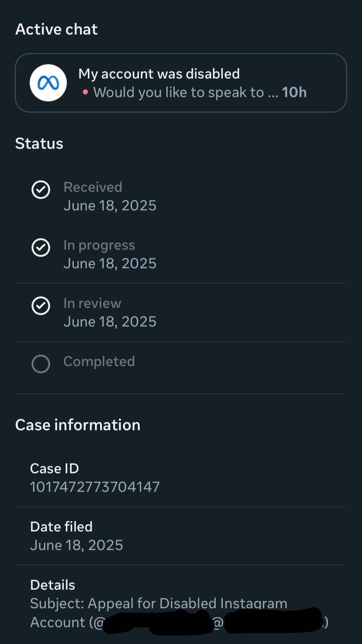Image resolution: width=362 pixels, height=644 pixels.
Task: Tap the Date filed row
Action: [x=181, y=536]
